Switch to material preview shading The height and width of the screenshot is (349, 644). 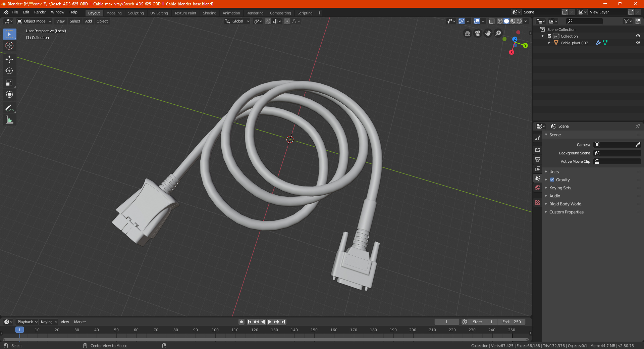tap(513, 21)
